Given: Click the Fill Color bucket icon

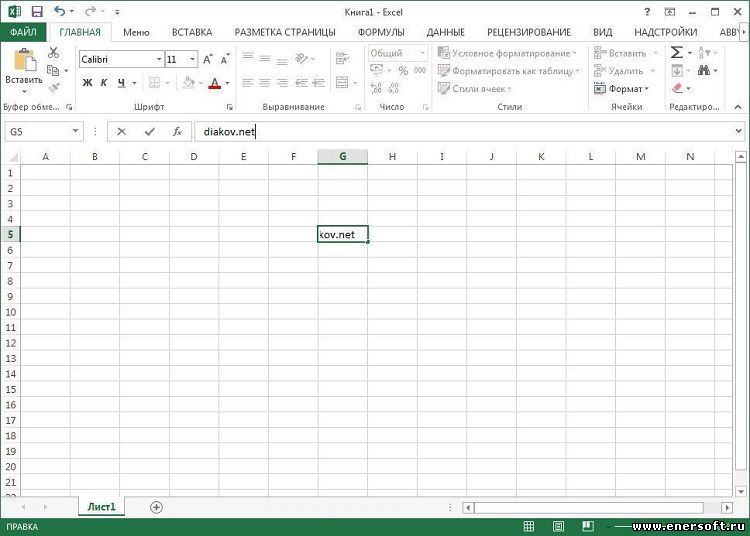Looking at the screenshot, I should coord(189,83).
